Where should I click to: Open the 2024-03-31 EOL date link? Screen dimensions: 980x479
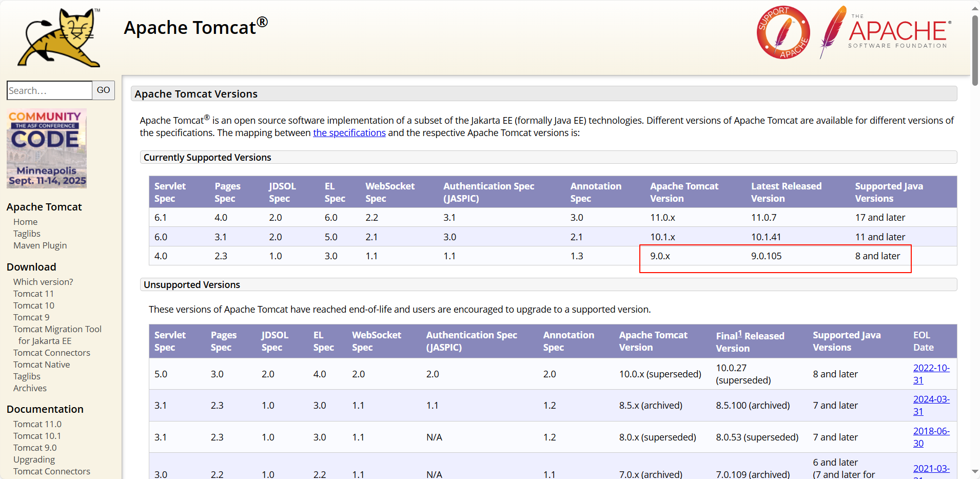point(931,406)
